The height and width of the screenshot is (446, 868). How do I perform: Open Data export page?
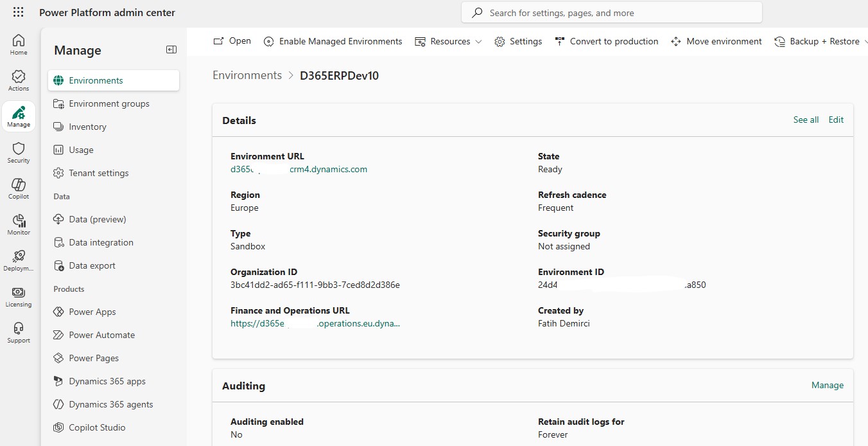(114, 265)
